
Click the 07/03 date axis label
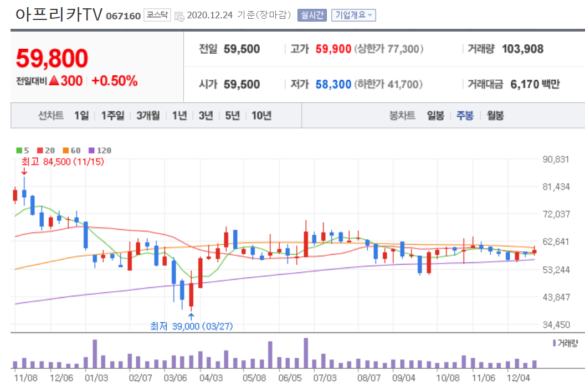click(325, 378)
